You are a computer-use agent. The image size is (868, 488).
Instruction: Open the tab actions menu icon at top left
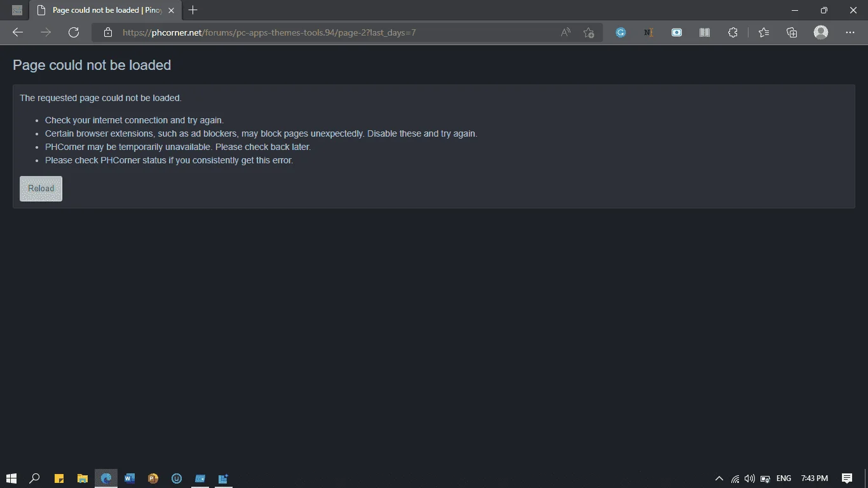point(17,10)
